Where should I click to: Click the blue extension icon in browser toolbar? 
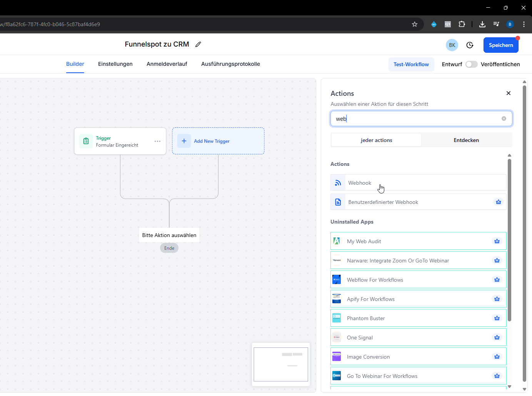434,24
